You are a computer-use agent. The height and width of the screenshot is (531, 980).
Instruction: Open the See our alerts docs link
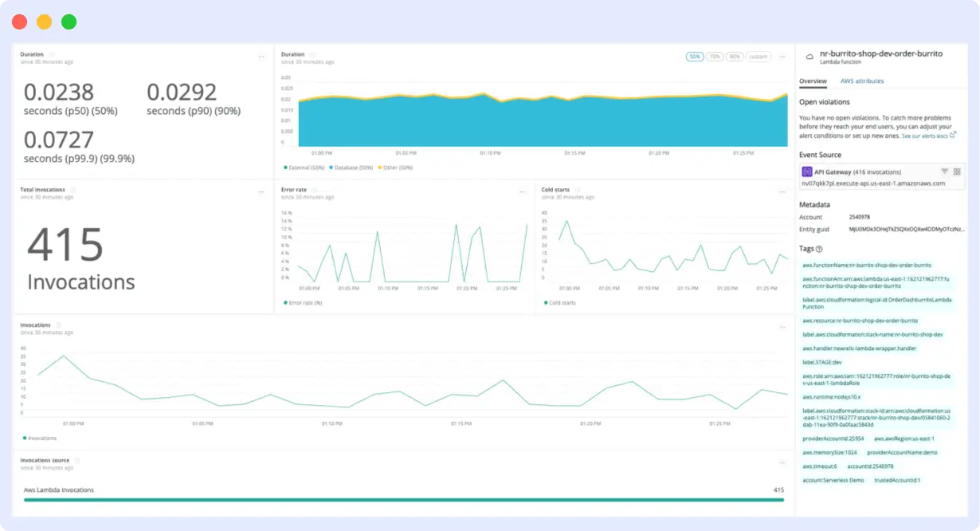924,136
